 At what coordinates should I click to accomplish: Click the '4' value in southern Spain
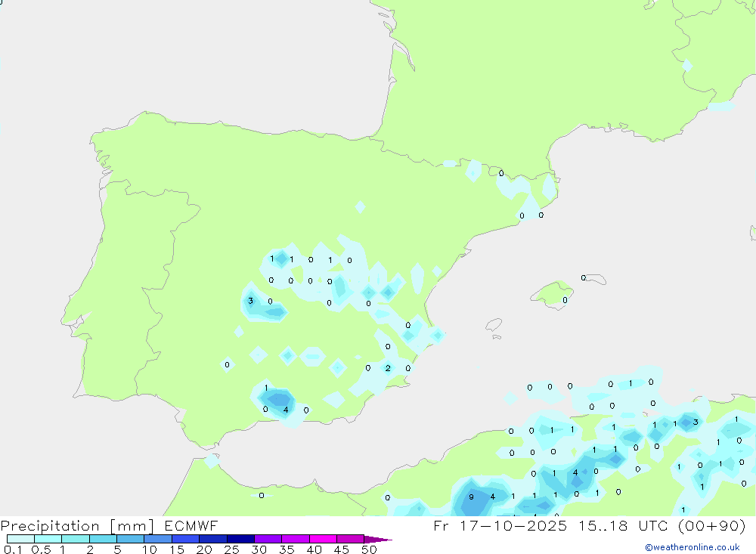286,410
